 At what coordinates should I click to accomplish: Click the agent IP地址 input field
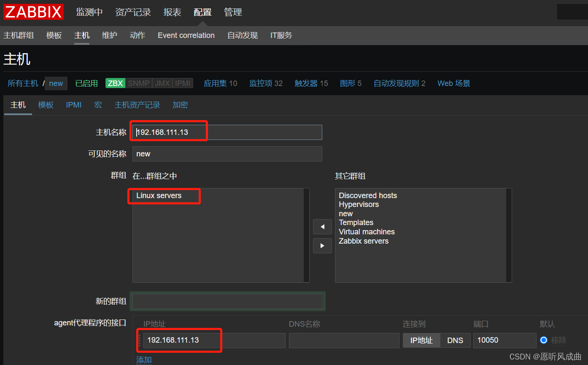click(x=214, y=341)
